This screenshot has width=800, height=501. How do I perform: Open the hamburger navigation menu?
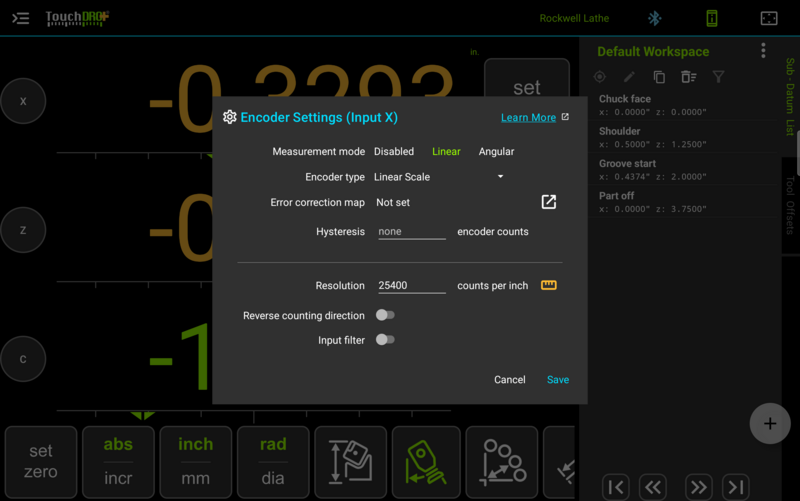pos(20,19)
